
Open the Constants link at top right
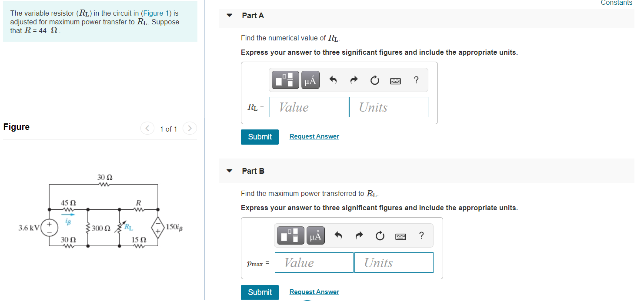pos(616,3)
